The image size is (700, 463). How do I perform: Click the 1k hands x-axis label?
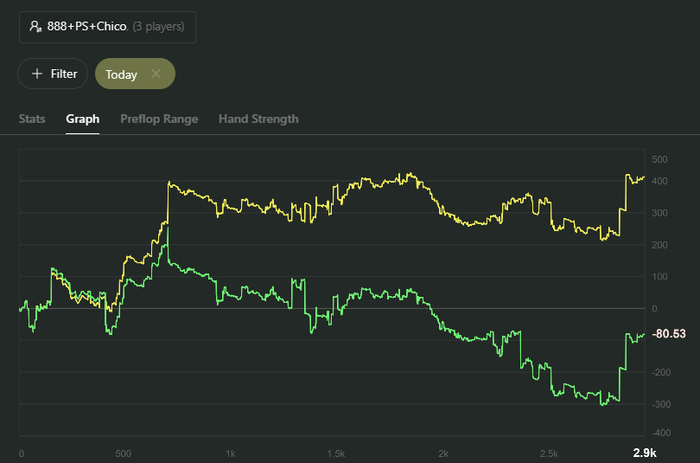230,453
